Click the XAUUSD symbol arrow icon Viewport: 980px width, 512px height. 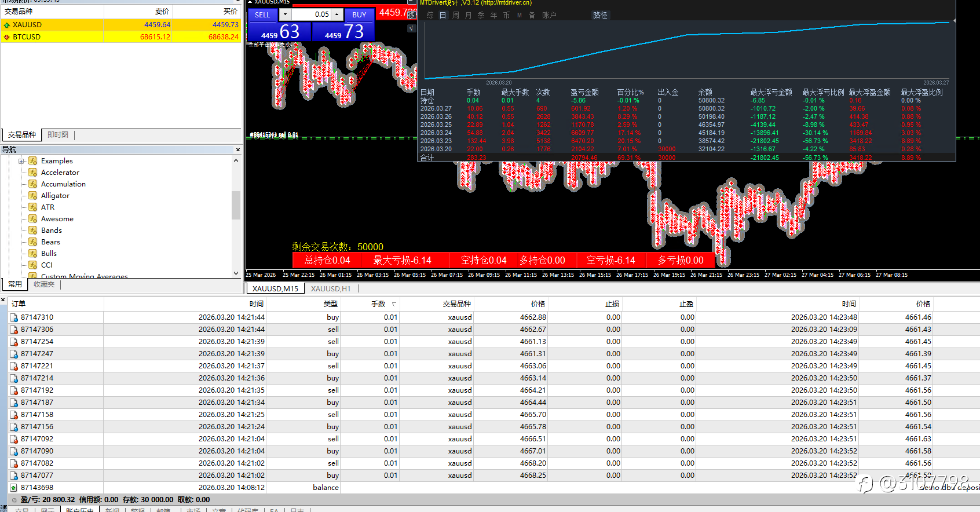click(x=6, y=25)
